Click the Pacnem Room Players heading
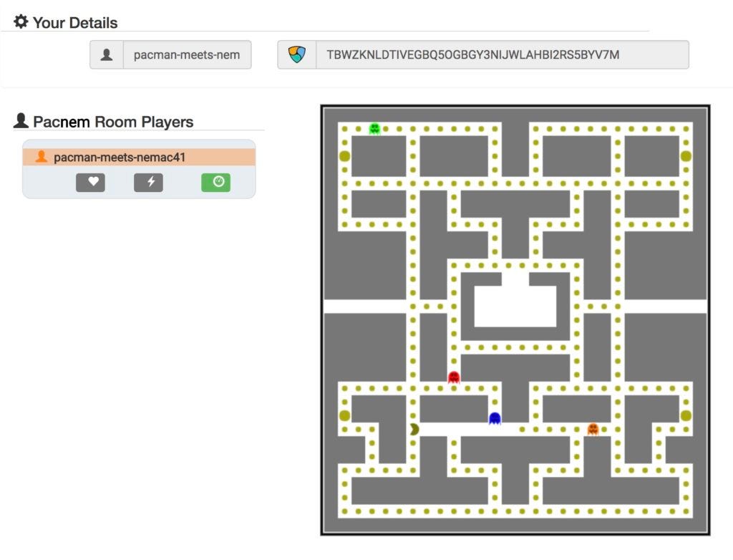This screenshot has height=560, width=733. point(113,122)
